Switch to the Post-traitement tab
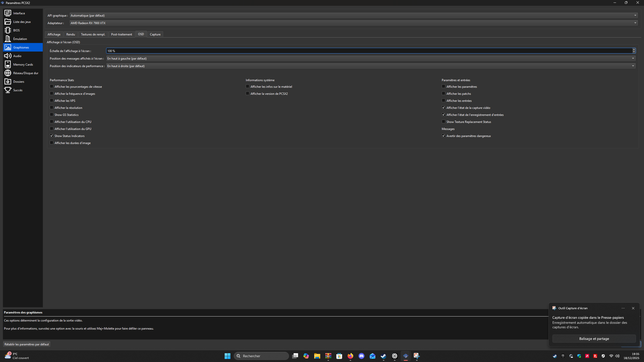 (x=122, y=34)
